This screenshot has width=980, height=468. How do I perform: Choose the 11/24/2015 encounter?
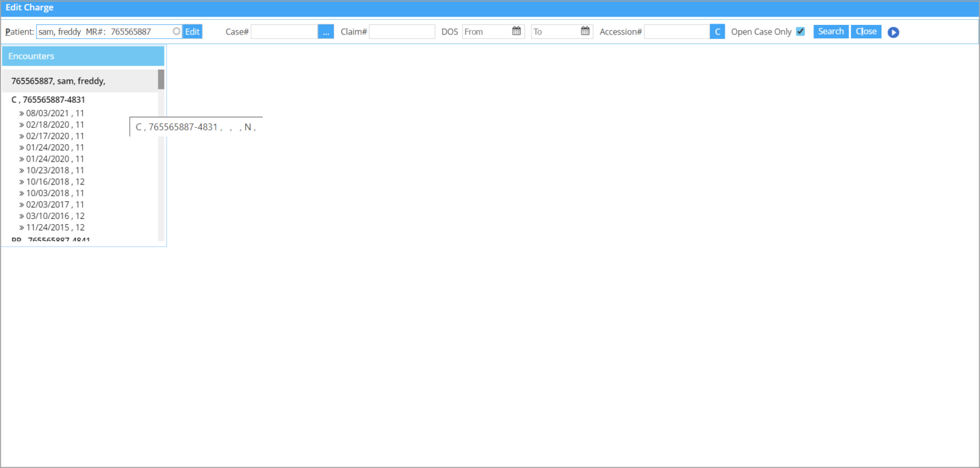coord(55,227)
